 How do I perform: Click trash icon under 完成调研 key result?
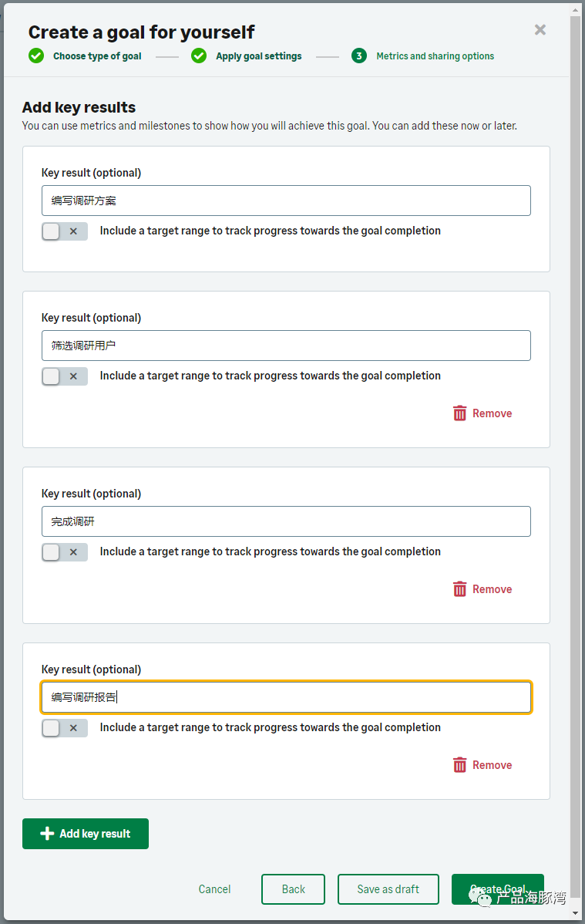(459, 588)
